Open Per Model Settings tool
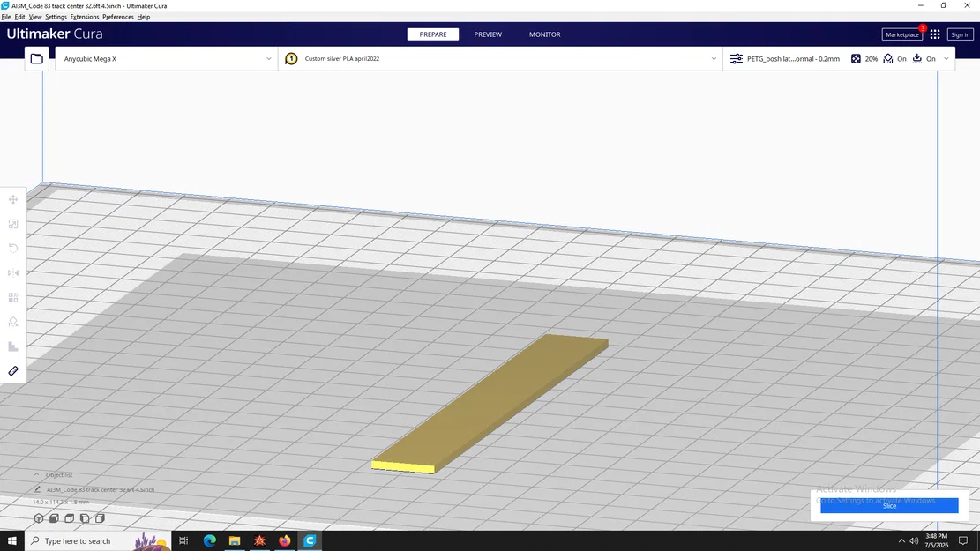980x551 pixels. [13, 297]
